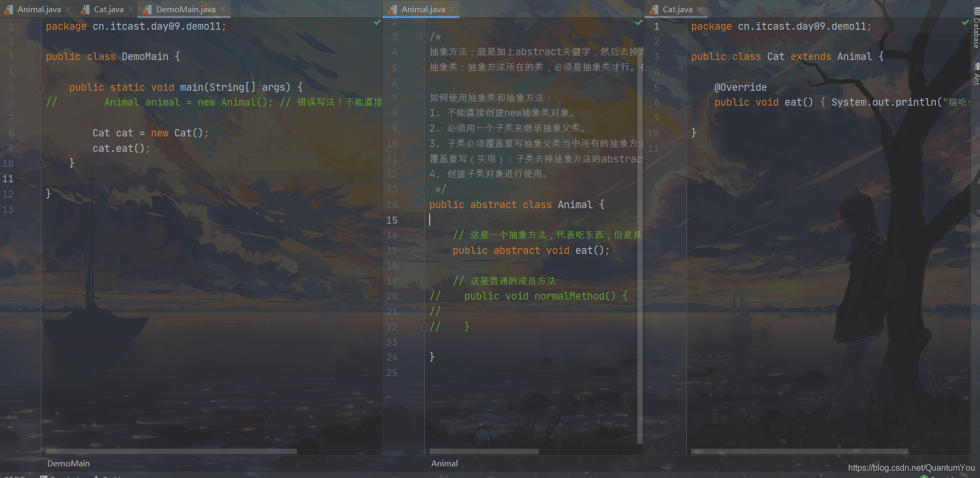Viewport: 980px width, 478px height.
Task: Click the DemoMain breadcrumb below left editor
Action: (x=69, y=464)
